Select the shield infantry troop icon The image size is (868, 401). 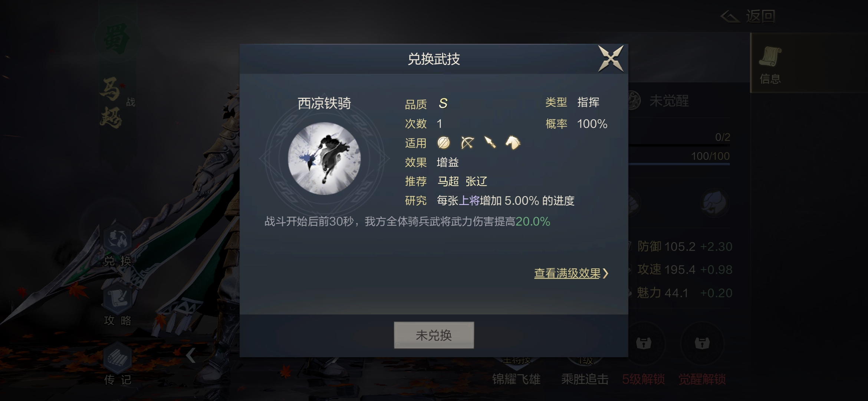444,143
